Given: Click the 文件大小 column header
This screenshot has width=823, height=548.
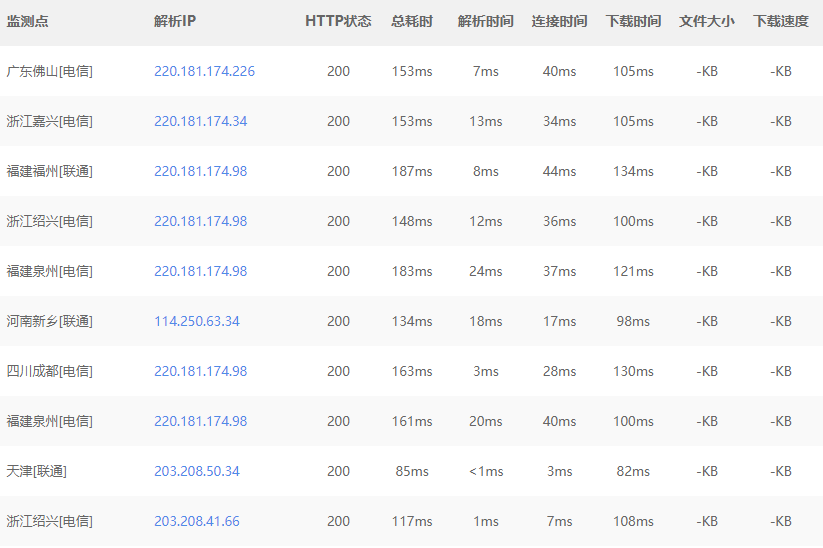Looking at the screenshot, I should click(707, 21).
